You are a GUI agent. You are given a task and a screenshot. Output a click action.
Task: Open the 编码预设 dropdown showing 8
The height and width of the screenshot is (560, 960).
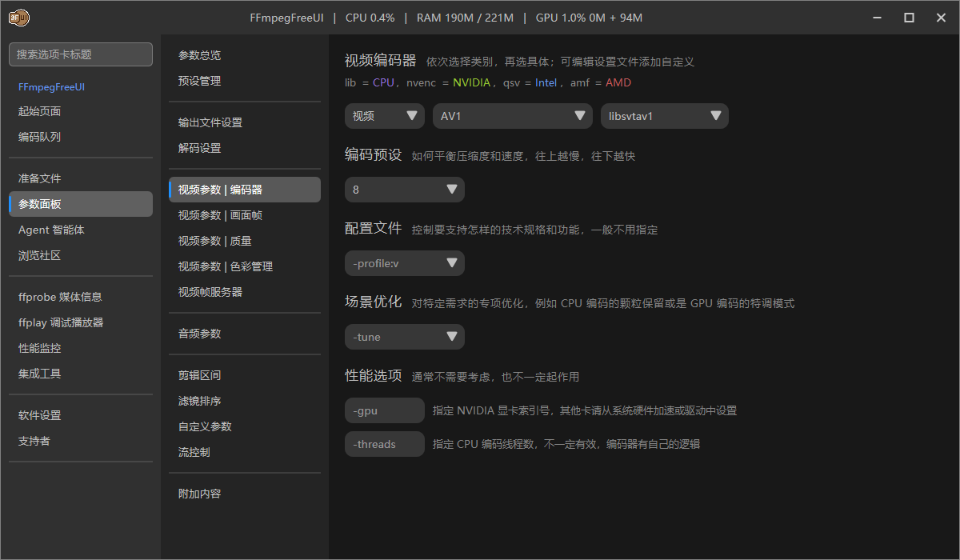(405, 190)
